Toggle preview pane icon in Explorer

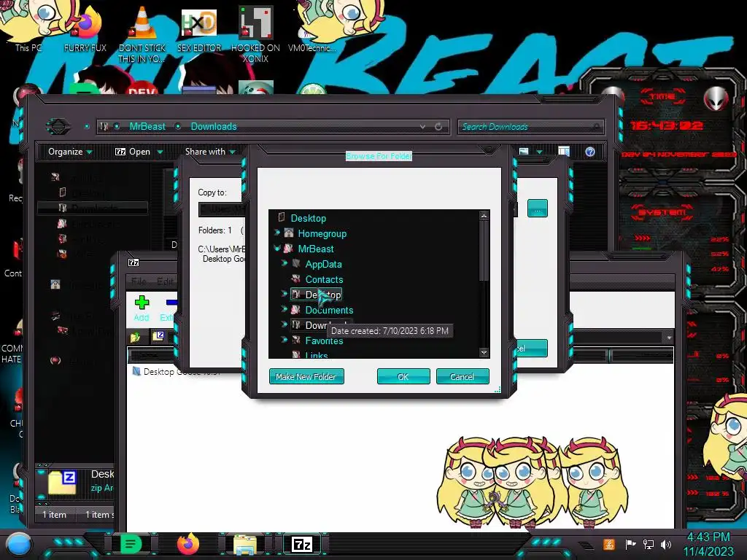point(564,152)
